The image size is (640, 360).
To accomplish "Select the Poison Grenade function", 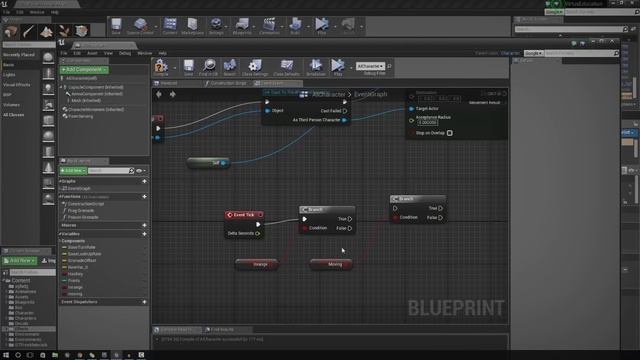I will [x=83, y=217].
